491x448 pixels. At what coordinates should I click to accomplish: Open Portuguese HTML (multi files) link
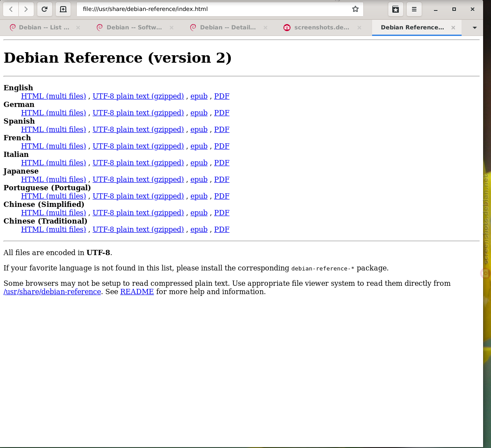point(54,196)
